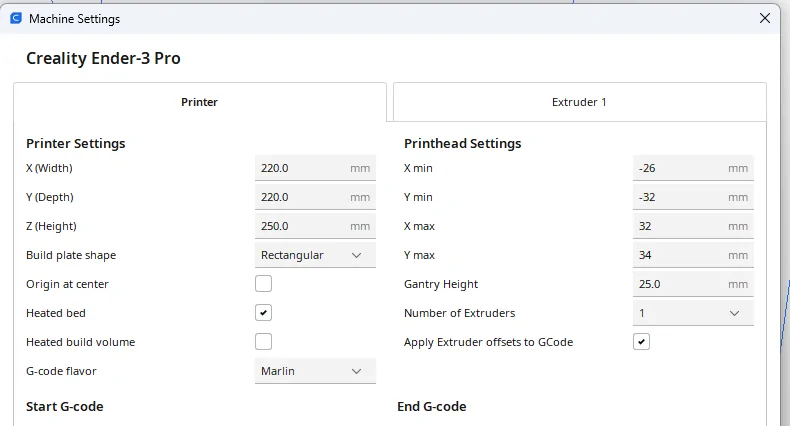Edit the Y min value field
Viewport: 790px width, 426px height.
tap(693, 197)
